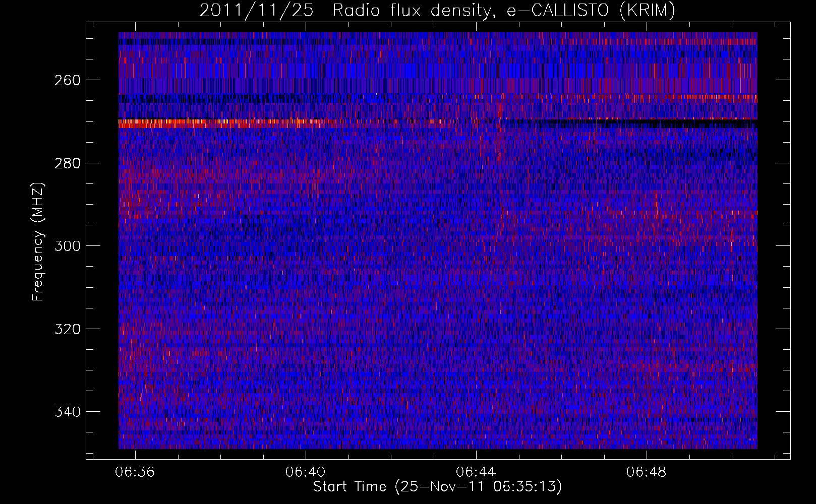Viewport: 816px width, 504px height.
Task: Click the 340 frequency tick label
Action: point(68,412)
